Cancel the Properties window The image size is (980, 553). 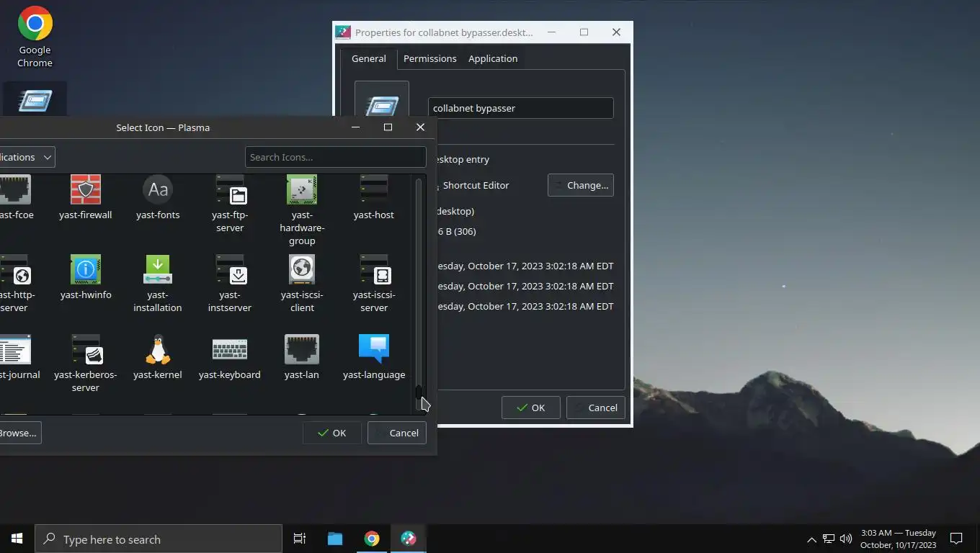tap(596, 408)
